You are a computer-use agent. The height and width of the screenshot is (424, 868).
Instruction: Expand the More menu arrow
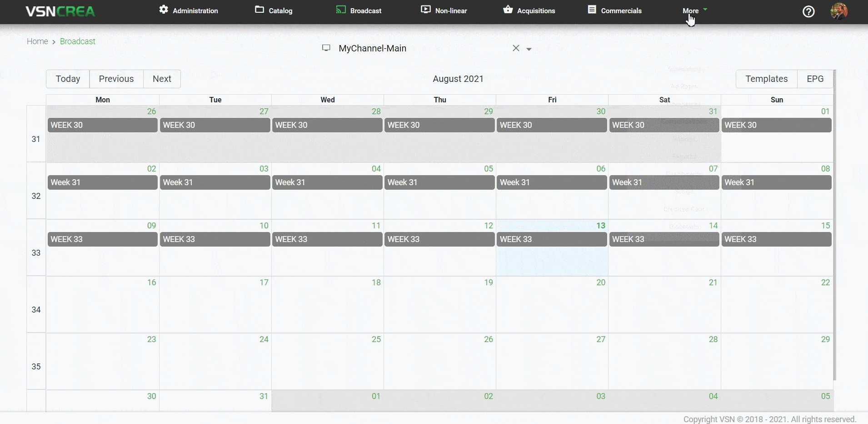pos(705,9)
